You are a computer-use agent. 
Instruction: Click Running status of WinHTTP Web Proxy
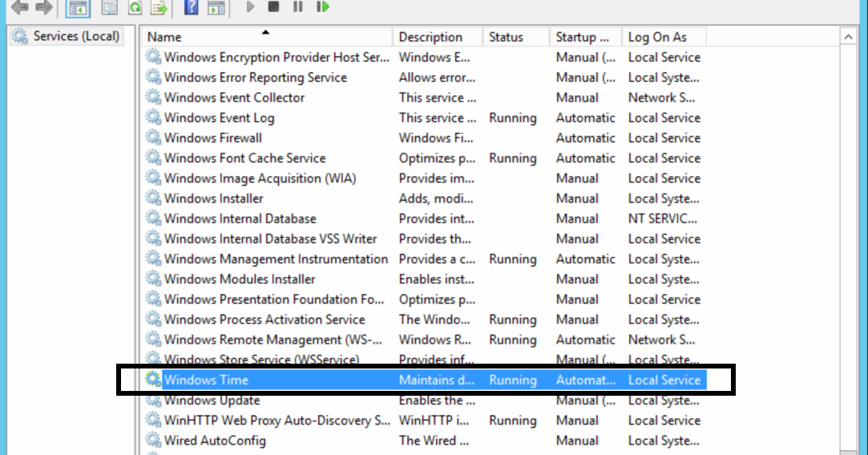[513, 420]
